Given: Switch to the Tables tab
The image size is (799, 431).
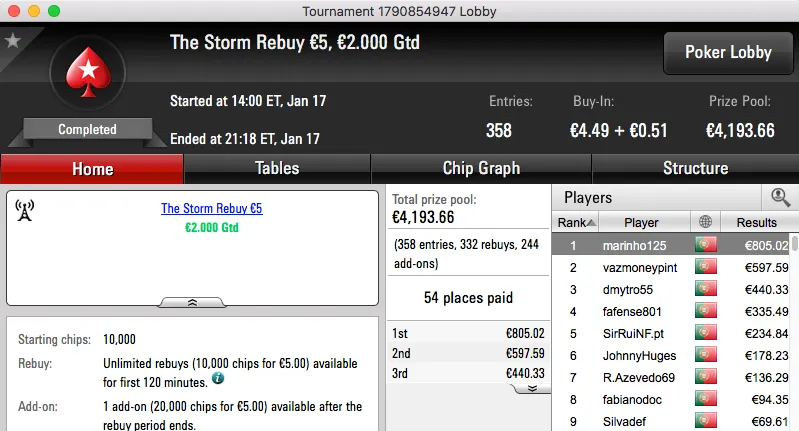Looking at the screenshot, I should tap(277, 168).
